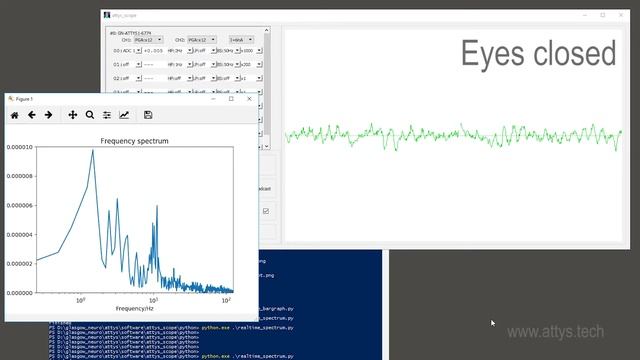Maximize the attys_scope window
Viewport: 640px width, 360px height.
click(x=603, y=15)
